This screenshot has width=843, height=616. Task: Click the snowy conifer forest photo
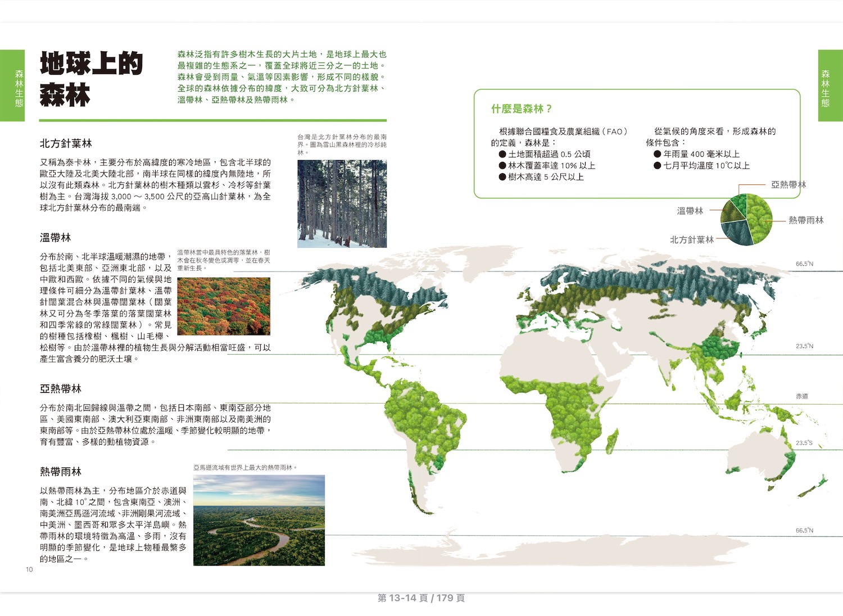pos(342,203)
